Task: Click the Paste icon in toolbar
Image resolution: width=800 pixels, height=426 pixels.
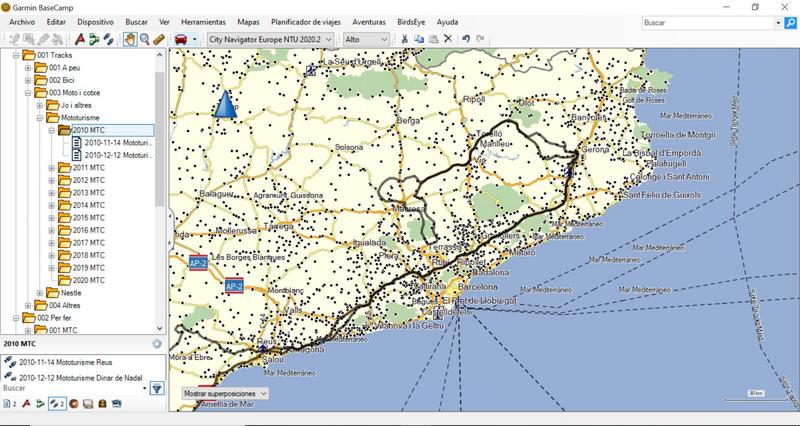Action: (433, 39)
